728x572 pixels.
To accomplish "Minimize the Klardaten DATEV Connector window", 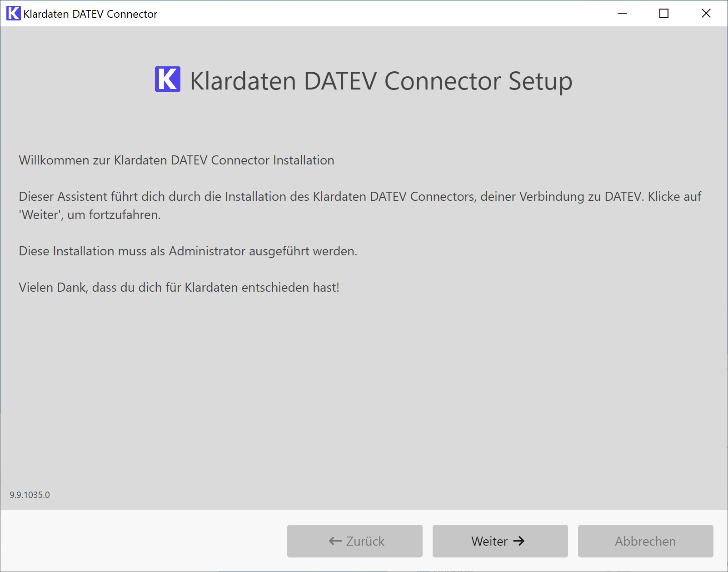I will pyautogui.click(x=622, y=14).
